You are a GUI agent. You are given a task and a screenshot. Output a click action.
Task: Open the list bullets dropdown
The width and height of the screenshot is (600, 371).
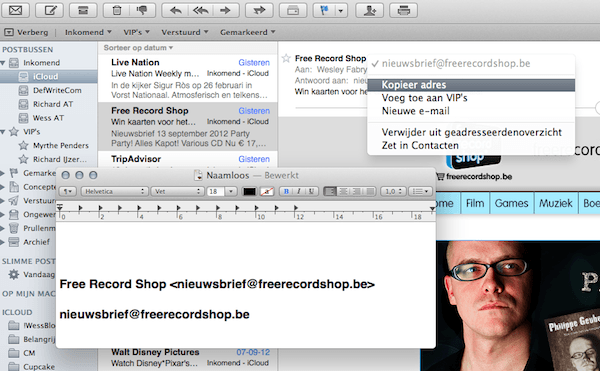[420, 191]
